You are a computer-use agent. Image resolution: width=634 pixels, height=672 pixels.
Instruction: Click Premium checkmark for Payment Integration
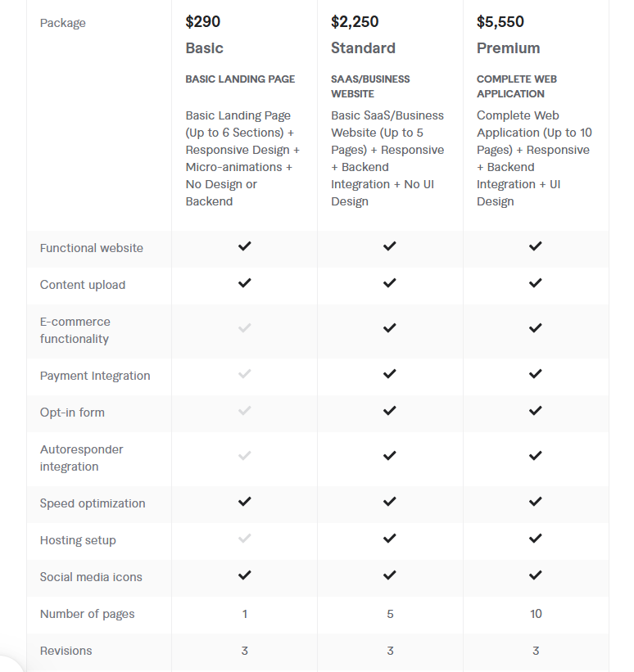[x=536, y=374]
